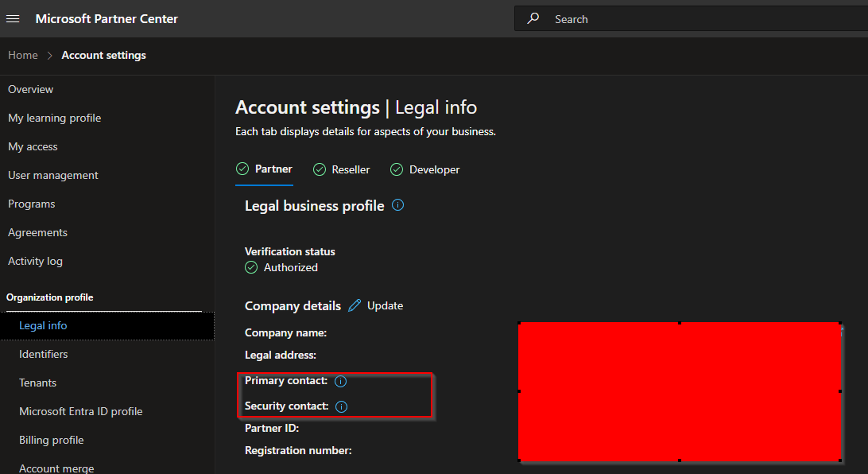
Task: Select Programs in the sidebar
Action: 32,204
